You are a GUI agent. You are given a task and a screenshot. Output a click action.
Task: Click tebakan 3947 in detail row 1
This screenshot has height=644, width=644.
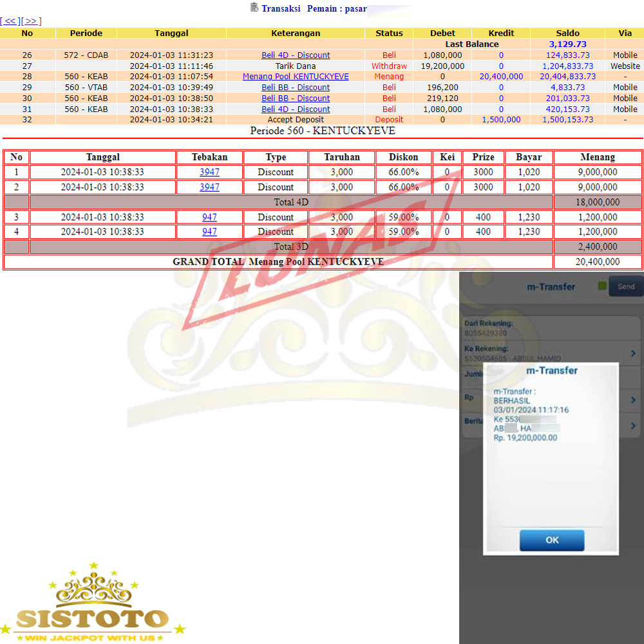click(209, 172)
